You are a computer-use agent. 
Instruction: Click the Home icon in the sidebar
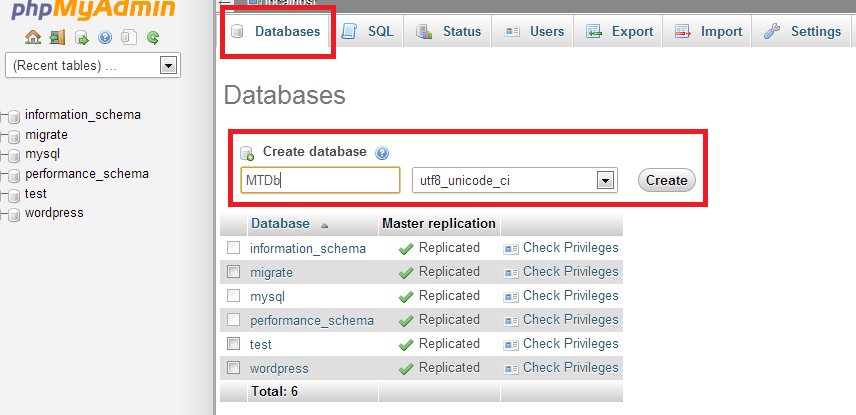coord(33,38)
